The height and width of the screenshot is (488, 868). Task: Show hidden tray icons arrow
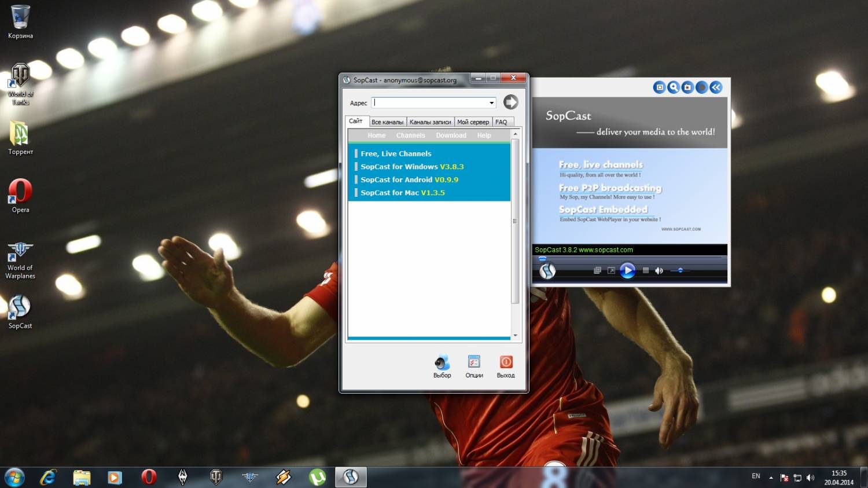click(771, 478)
